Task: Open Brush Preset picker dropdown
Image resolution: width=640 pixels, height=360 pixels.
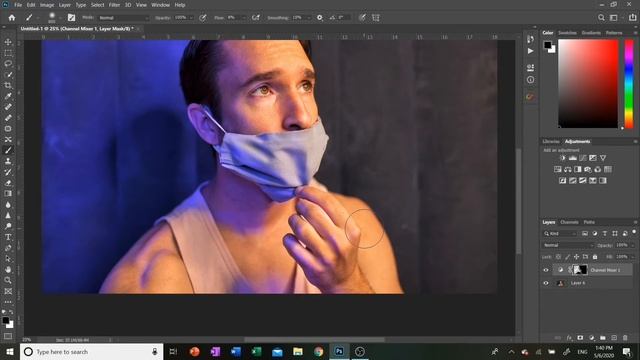Action: tap(60, 18)
